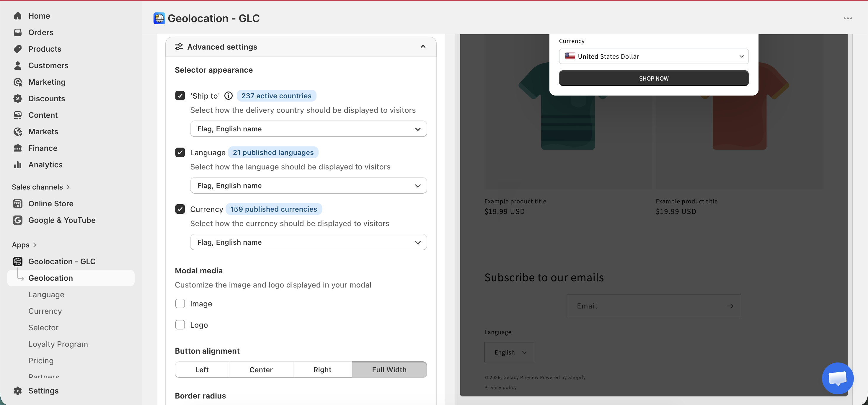868x405 pixels.
Task: Click the 'Border radius' heading
Action: (200, 396)
